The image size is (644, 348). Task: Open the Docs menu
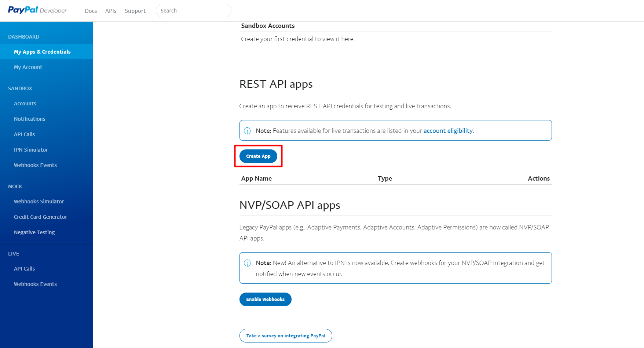pyautogui.click(x=91, y=11)
